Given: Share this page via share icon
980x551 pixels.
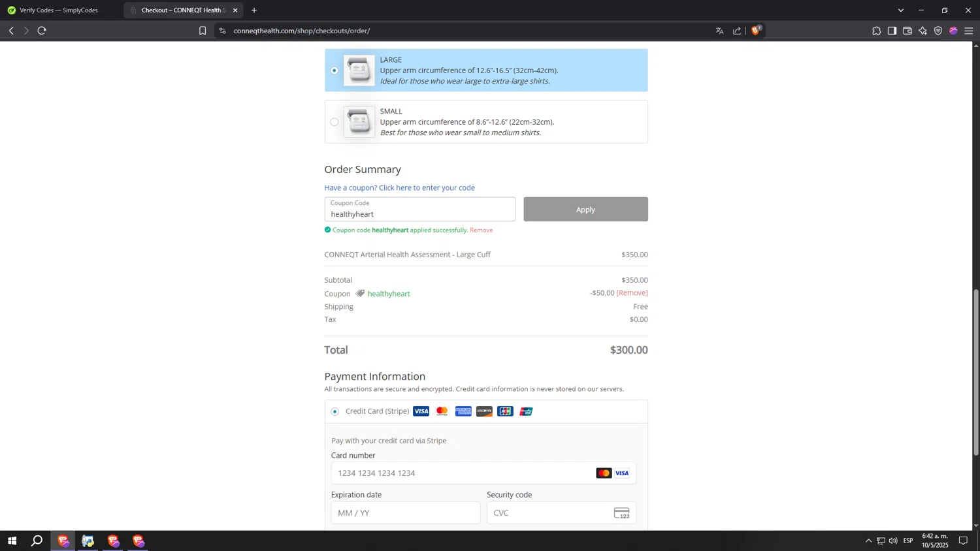Looking at the screenshot, I should 737,31.
